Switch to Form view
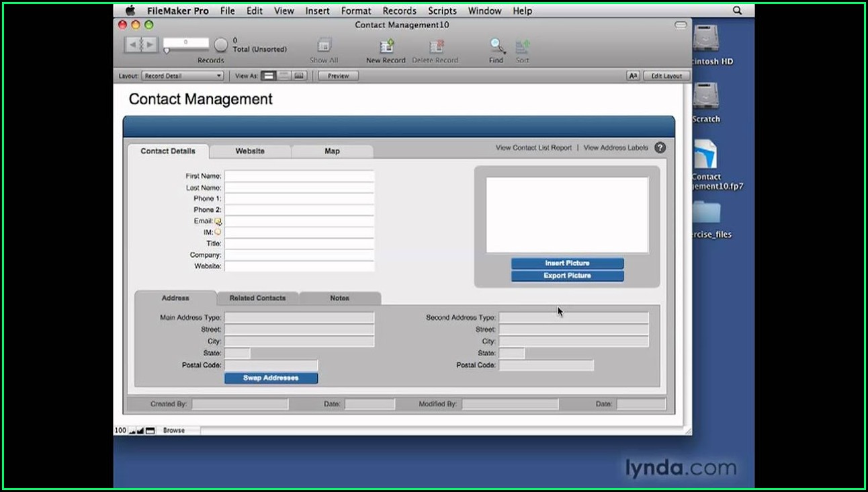The width and height of the screenshot is (868, 492). (269, 76)
